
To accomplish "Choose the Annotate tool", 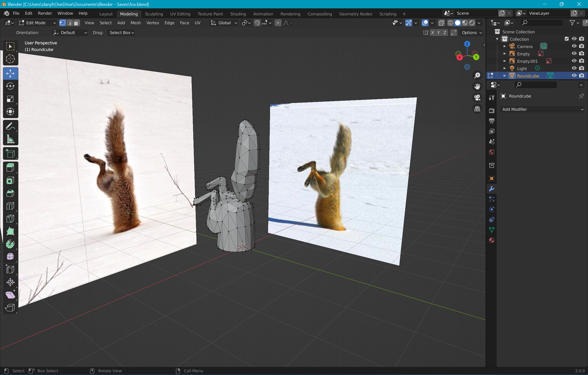I will 10,126.
